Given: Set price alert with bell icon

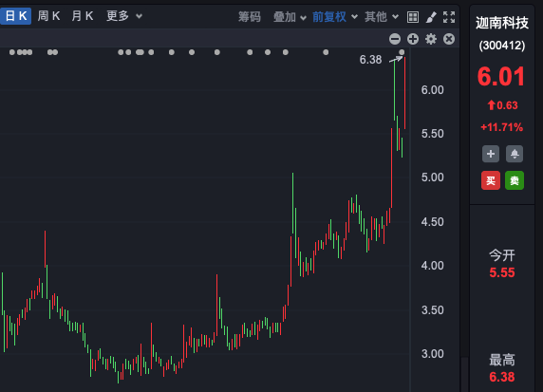Looking at the screenshot, I should pyautogui.click(x=515, y=154).
